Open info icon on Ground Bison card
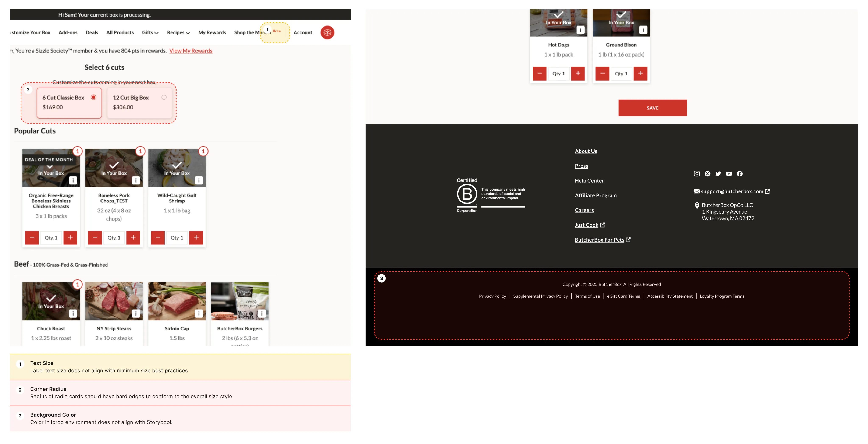Viewport: 868px width, 444px height. [643, 30]
